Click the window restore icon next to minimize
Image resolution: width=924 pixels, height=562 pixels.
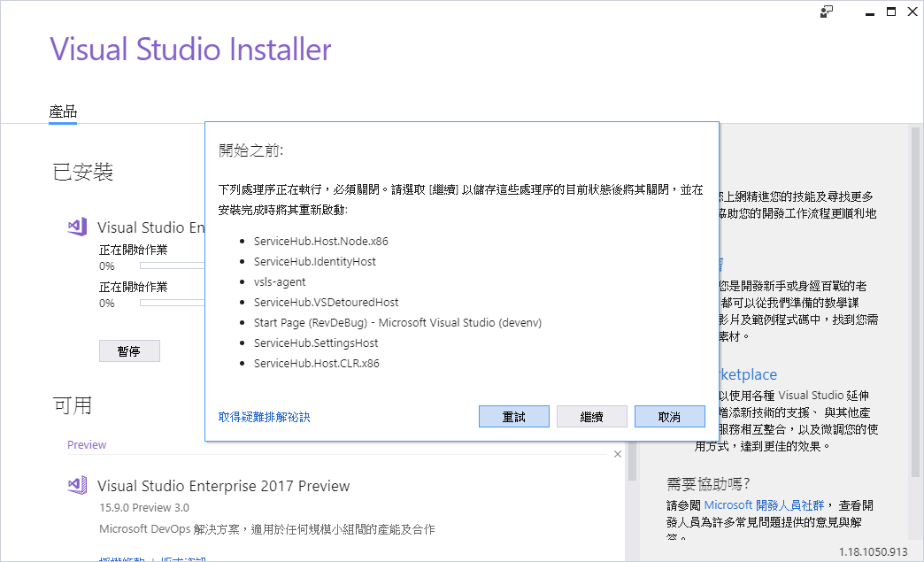[x=891, y=12]
